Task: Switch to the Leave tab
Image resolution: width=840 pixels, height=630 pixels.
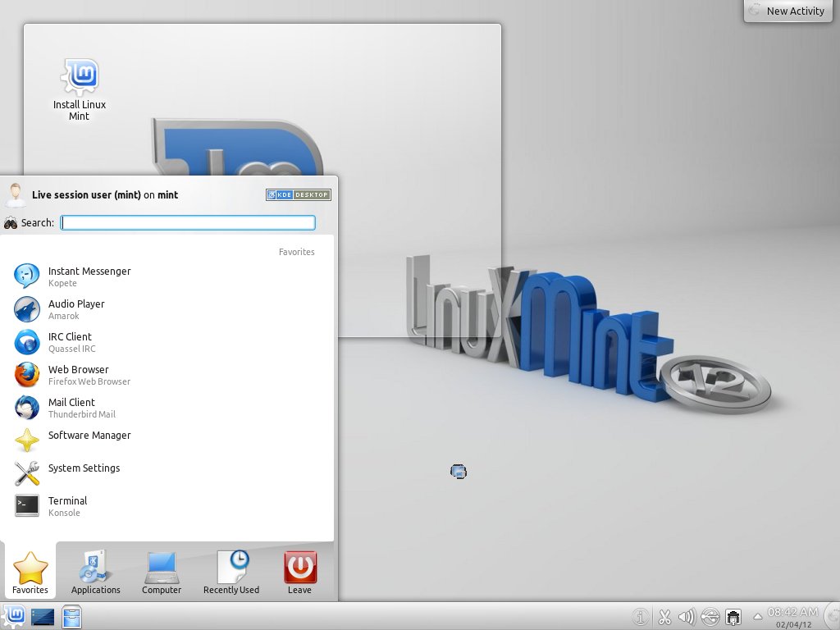Action: [x=299, y=572]
